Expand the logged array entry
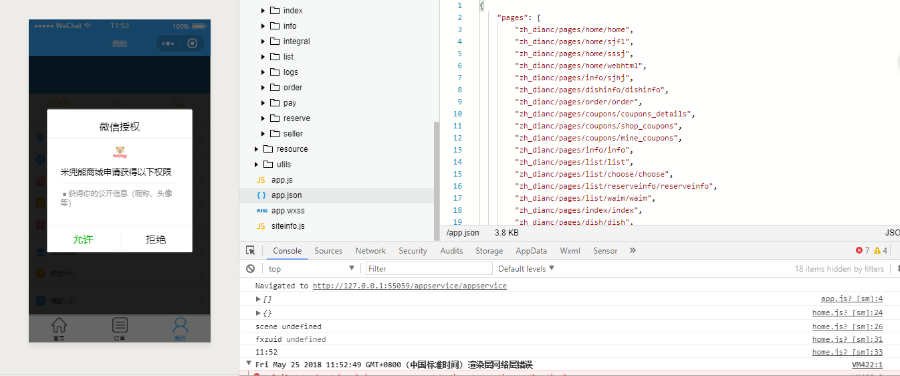This screenshot has width=900, height=376. click(258, 299)
